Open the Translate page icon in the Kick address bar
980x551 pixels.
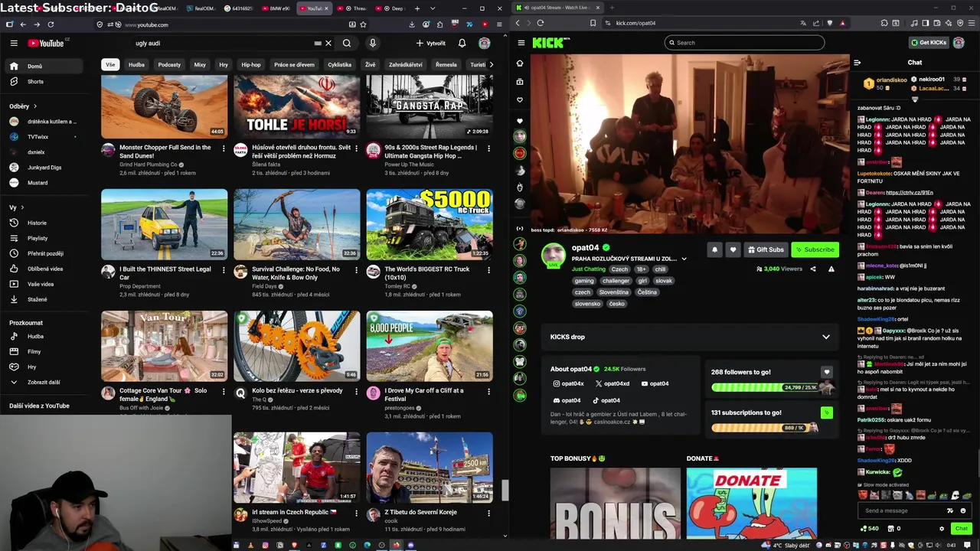coord(803,23)
